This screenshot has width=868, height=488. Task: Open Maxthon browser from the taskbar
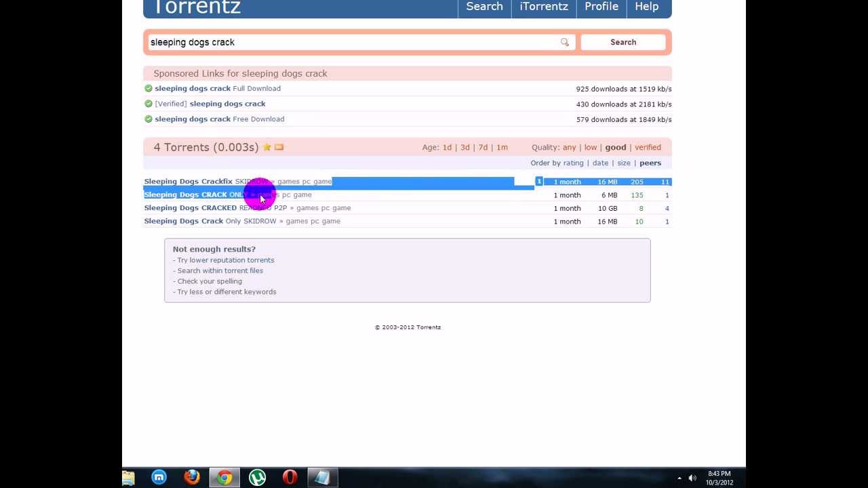point(159,478)
